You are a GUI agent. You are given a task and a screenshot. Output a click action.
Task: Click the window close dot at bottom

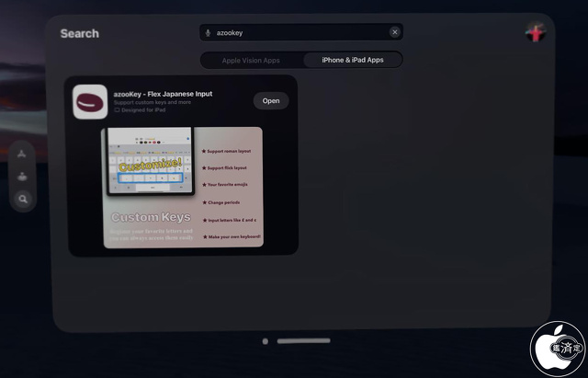(x=266, y=341)
